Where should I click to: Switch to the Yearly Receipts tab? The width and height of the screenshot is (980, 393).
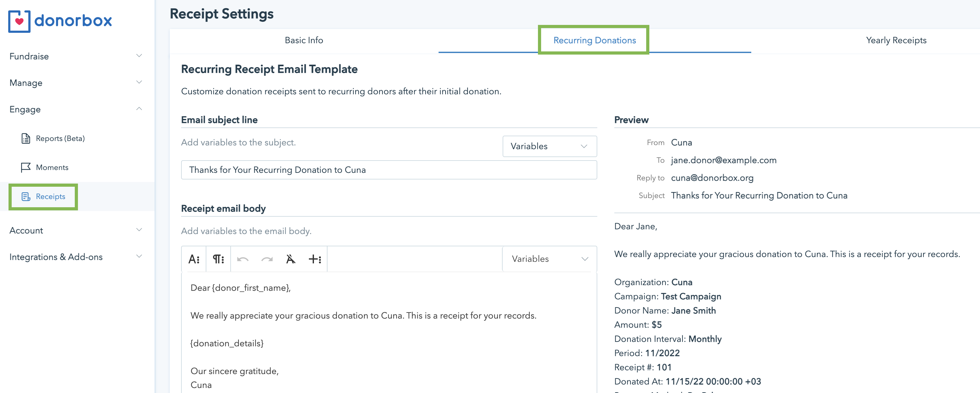pos(896,40)
